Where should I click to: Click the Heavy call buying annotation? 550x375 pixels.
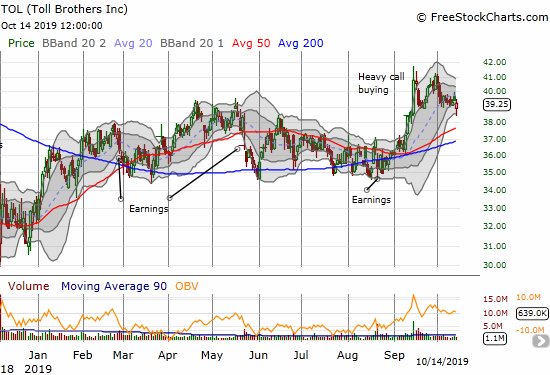click(x=381, y=83)
